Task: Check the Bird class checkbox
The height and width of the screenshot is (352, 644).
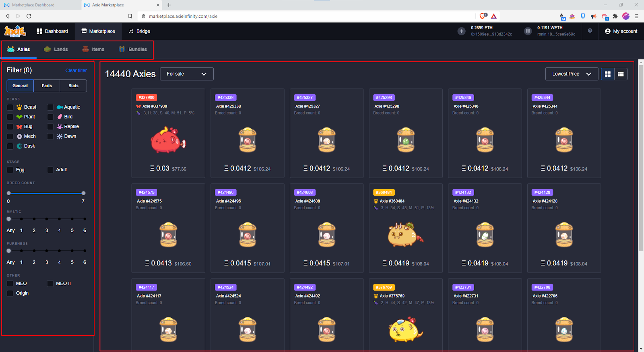Action: 50,117
